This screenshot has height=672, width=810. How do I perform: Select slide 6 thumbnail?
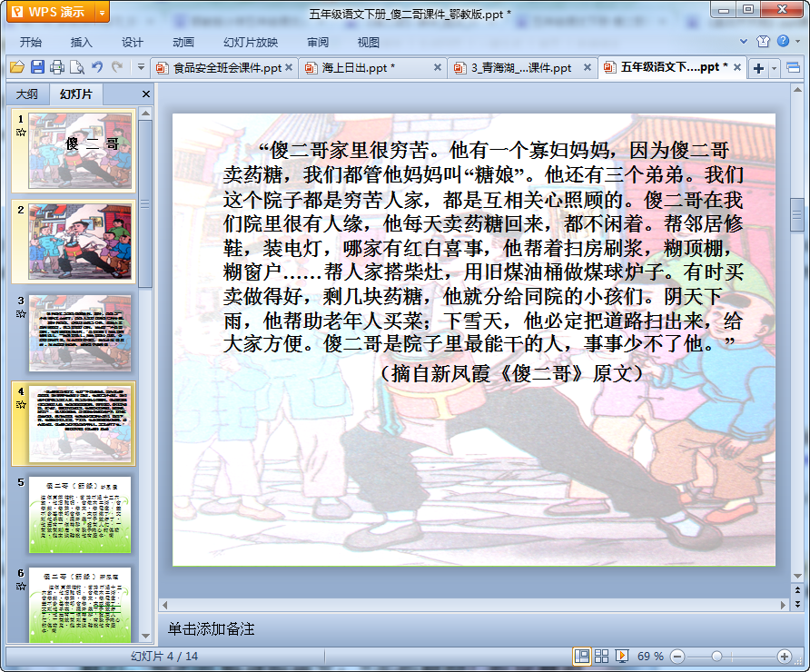[x=80, y=605]
